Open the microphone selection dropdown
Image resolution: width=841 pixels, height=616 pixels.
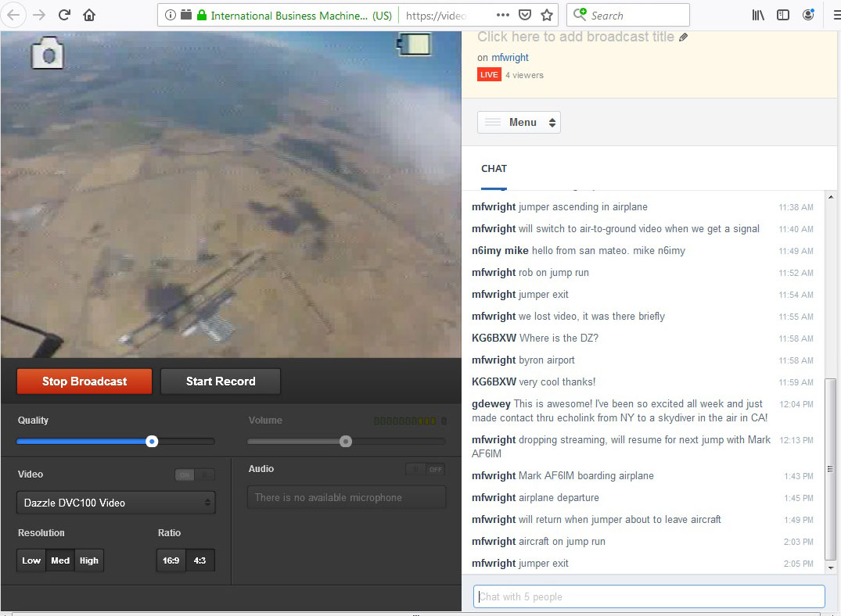(346, 497)
